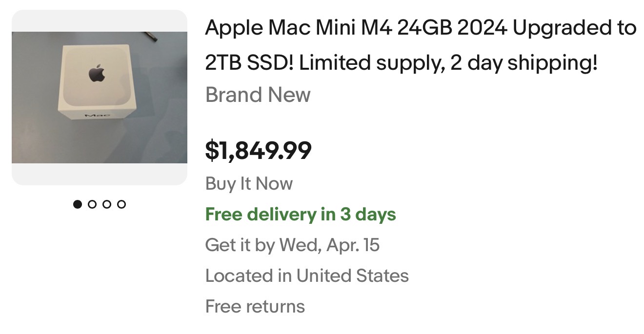This screenshot has height=334, width=644.
Task: Jump to the fourth carousel dot
Action: 121,204
